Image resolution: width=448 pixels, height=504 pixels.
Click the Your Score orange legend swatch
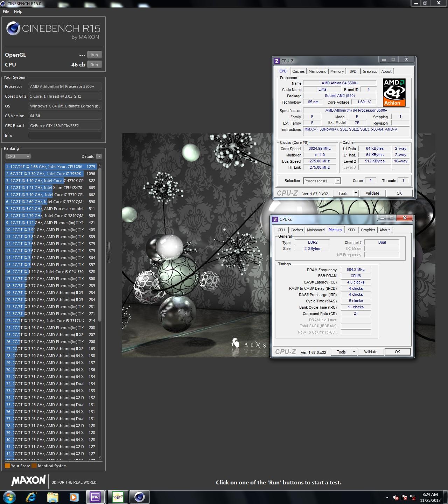pyautogui.click(x=7, y=466)
